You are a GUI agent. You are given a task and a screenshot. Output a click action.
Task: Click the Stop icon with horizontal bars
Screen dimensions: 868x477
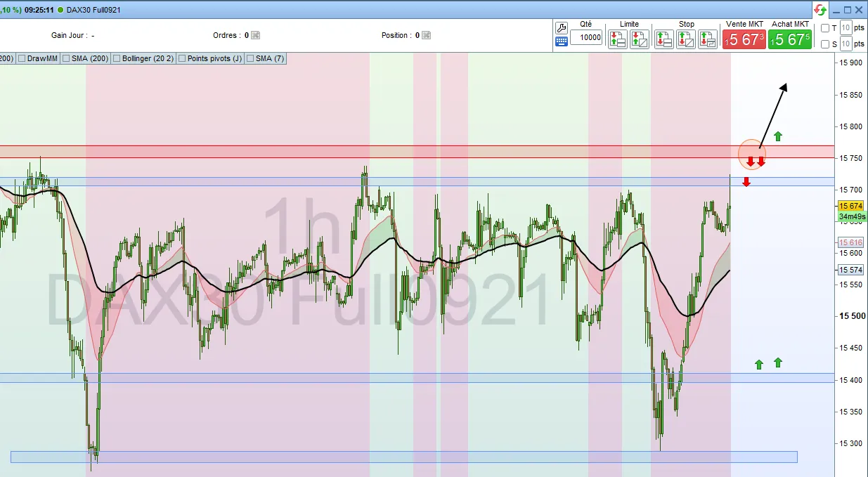tap(663, 39)
